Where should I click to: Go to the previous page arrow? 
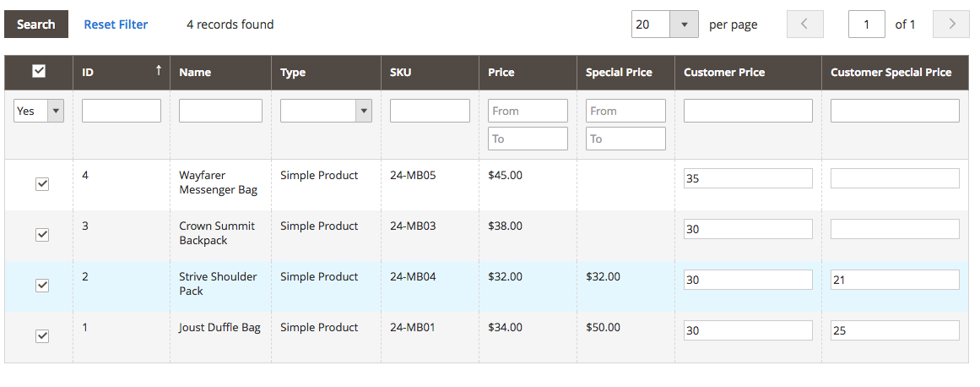pyautogui.click(x=805, y=25)
